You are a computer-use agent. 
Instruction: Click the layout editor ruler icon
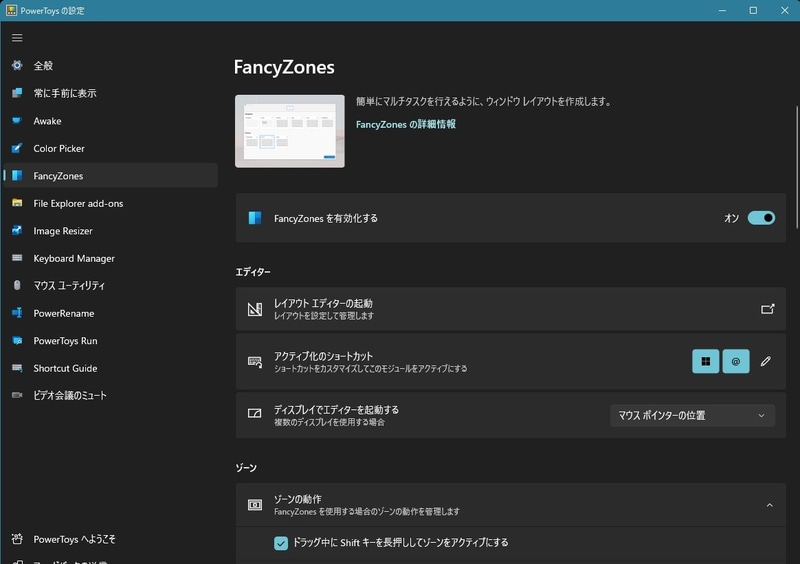point(255,309)
